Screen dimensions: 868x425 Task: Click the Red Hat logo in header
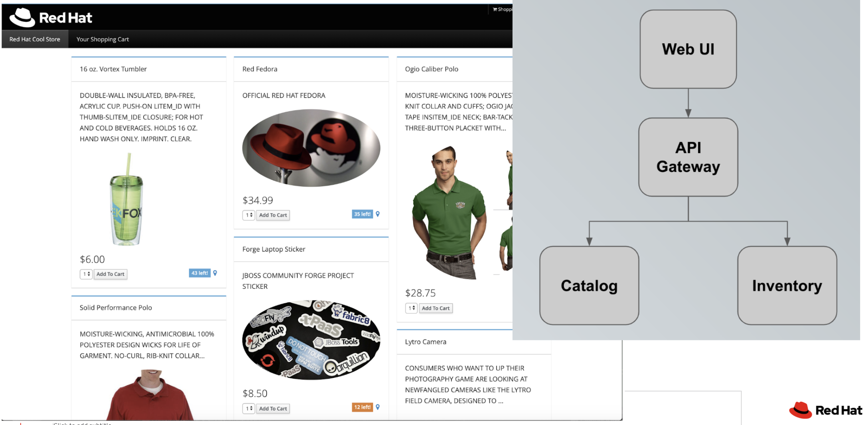[51, 17]
